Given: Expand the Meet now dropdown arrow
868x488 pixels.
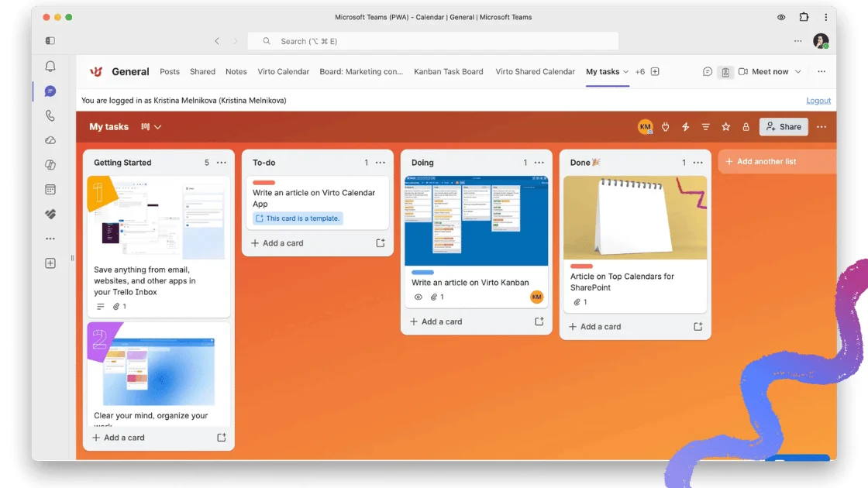Looking at the screenshot, I should (797, 71).
